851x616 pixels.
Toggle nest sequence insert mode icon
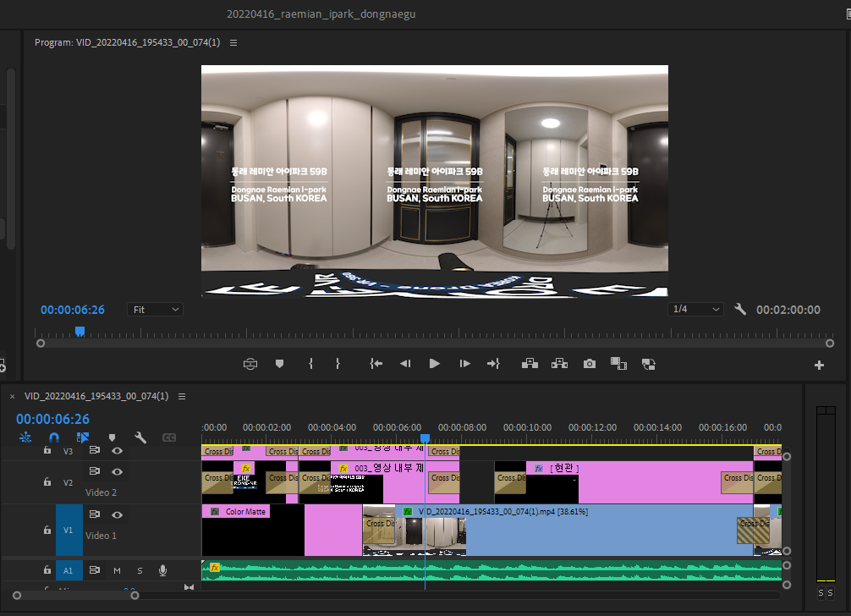25,437
